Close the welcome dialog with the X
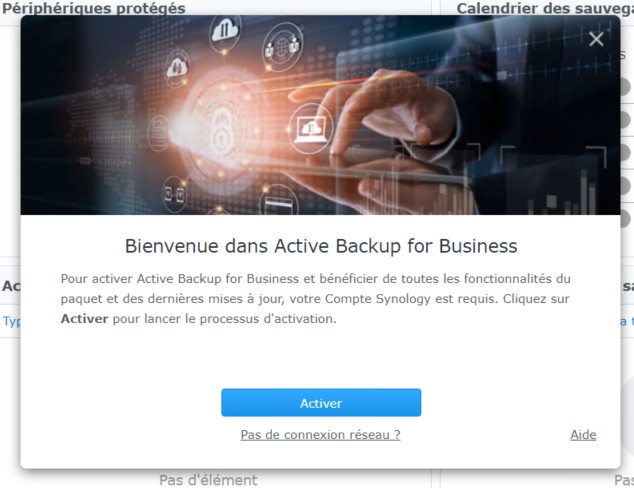Viewport: 634px width, 488px height. tap(596, 39)
